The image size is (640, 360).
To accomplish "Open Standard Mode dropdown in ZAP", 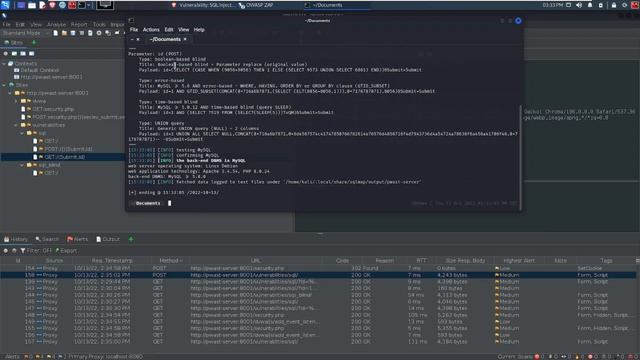I will [x=25, y=33].
